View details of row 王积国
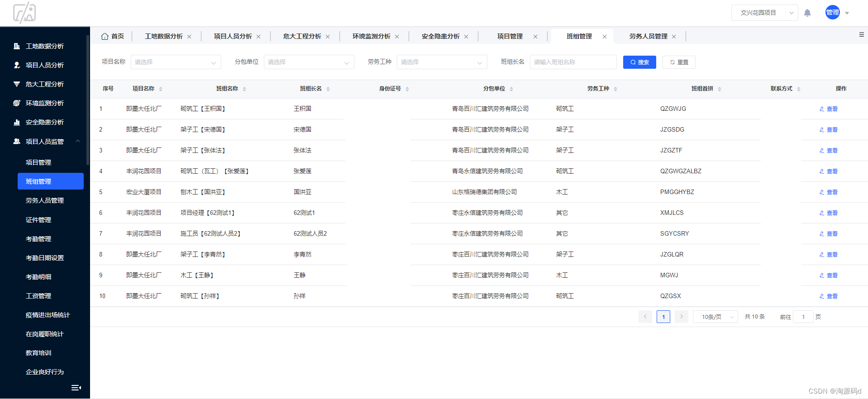Viewport: 868px width, 399px height. tap(829, 109)
